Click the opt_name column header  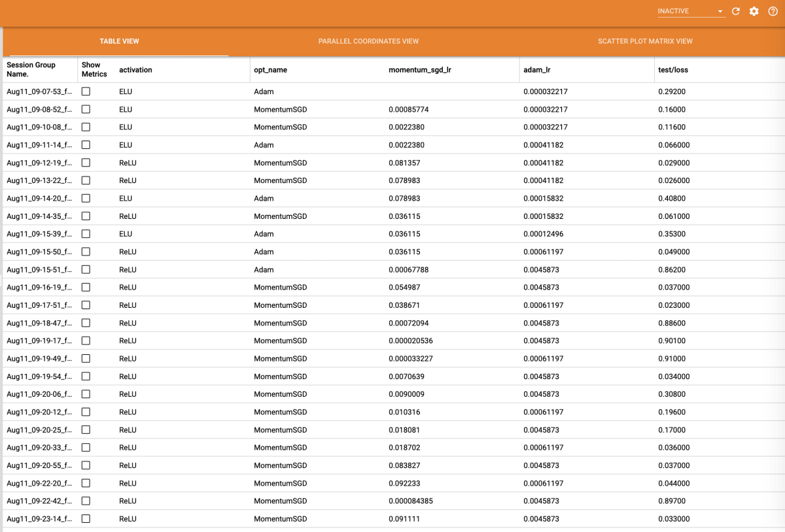coord(271,70)
